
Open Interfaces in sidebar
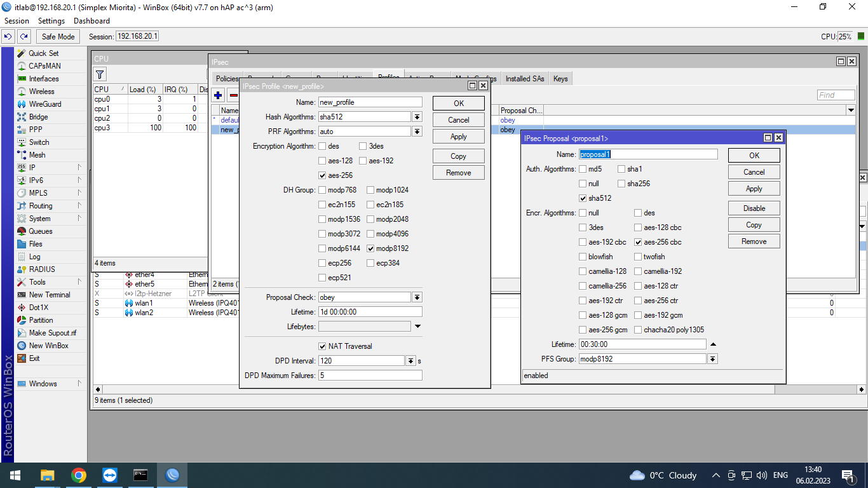[x=43, y=79]
